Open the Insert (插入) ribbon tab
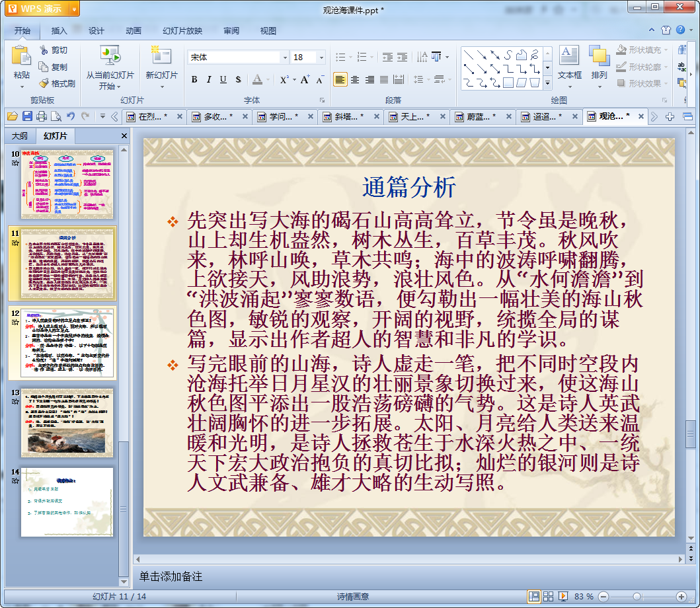This screenshot has height=608, width=700. [x=59, y=30]
